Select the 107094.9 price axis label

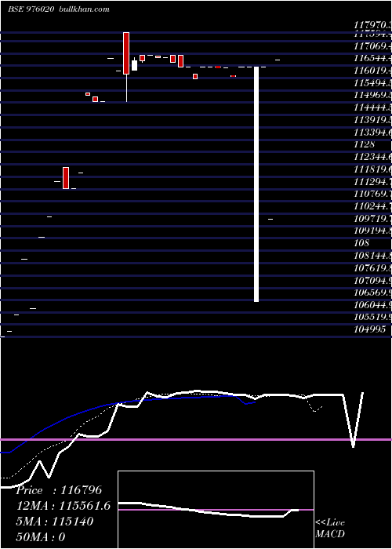click(372, 281)
